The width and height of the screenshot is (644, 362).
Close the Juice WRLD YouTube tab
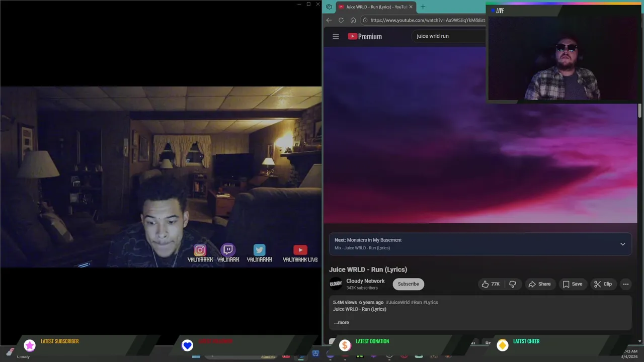coord(411,7)
